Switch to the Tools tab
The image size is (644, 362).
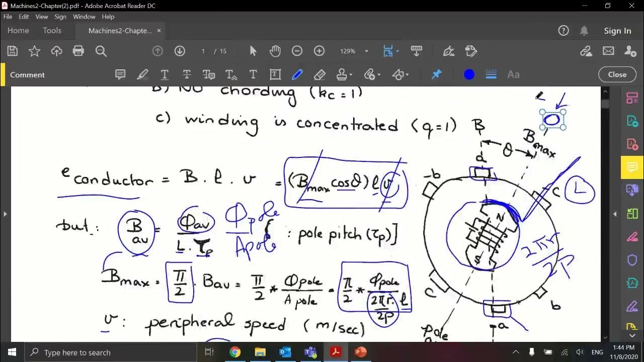[52, 31]
